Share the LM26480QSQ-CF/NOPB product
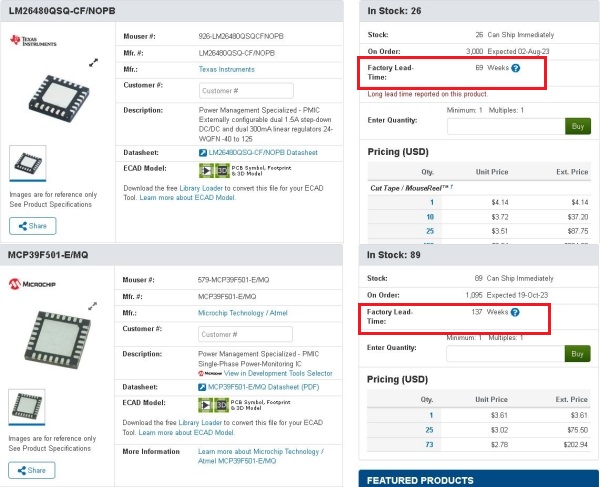This screenshot has height=487, width=600. tap(33, 226)
